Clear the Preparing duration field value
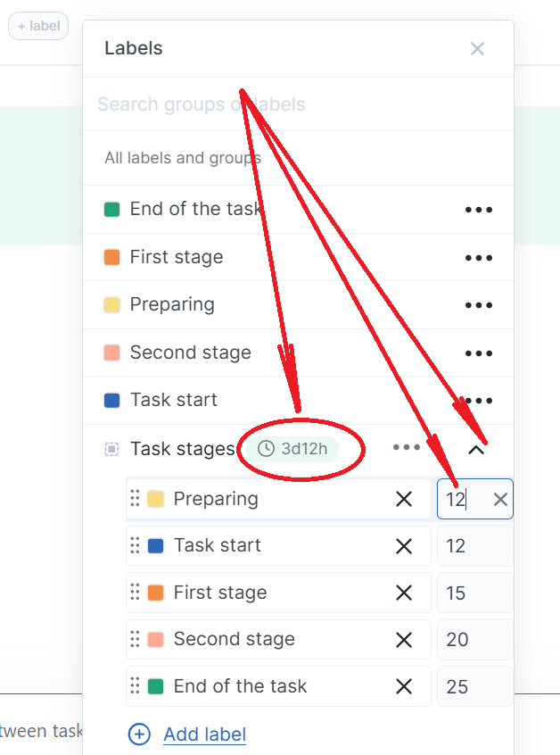 pos(500,500)
